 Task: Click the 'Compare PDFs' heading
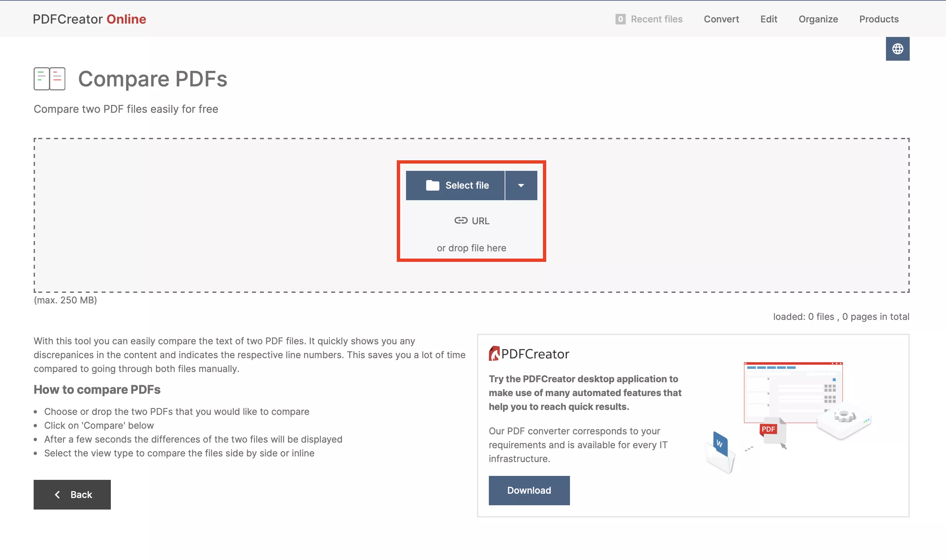click(152, 79)
